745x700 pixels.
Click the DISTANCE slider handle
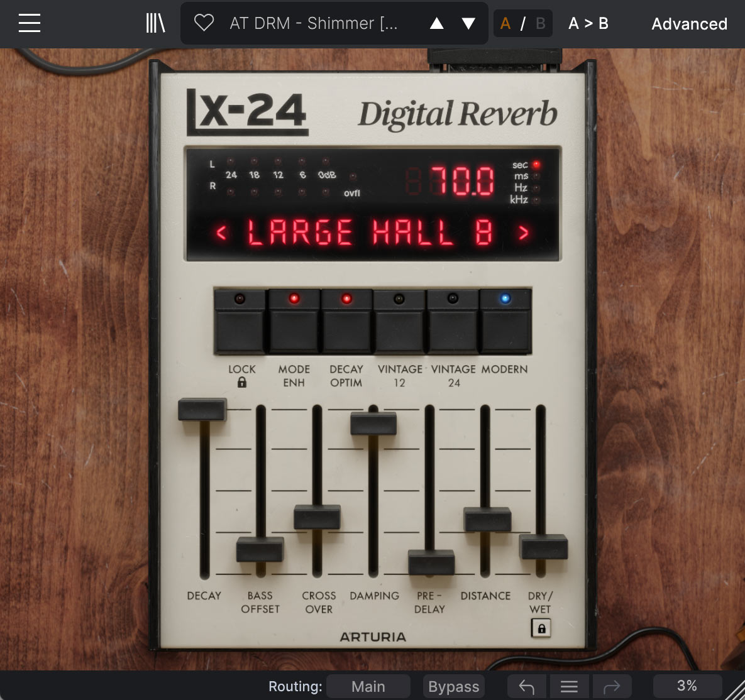487,519
